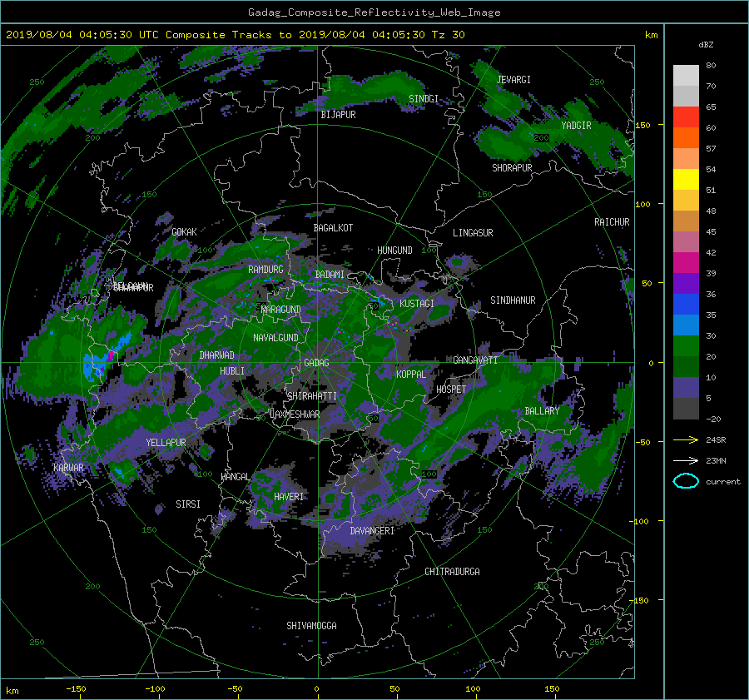The image size is (749, 700).
Task: Click the GANGAVATI city label
Action: tap(475, 360)
